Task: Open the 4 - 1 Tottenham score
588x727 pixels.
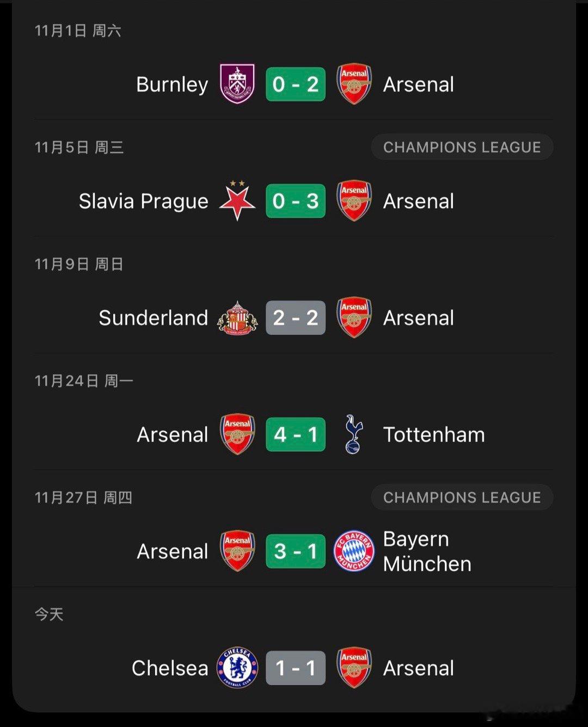Action: 296,434
